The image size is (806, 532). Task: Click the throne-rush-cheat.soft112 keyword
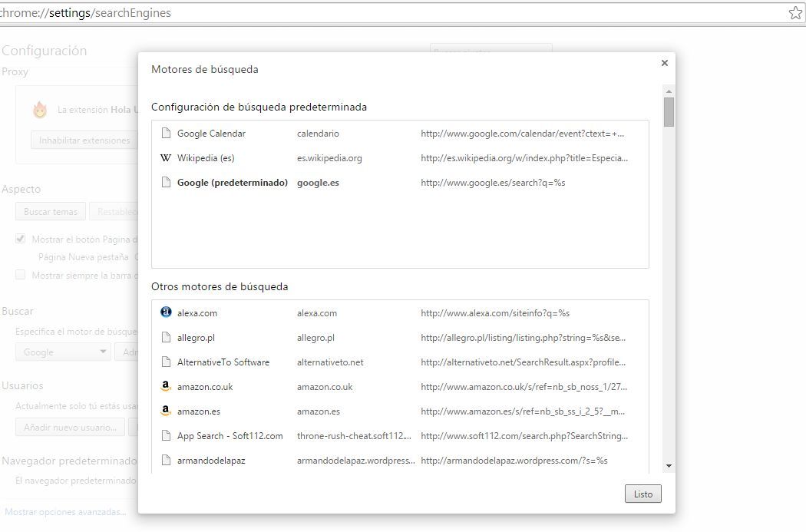tap(354, 436)
